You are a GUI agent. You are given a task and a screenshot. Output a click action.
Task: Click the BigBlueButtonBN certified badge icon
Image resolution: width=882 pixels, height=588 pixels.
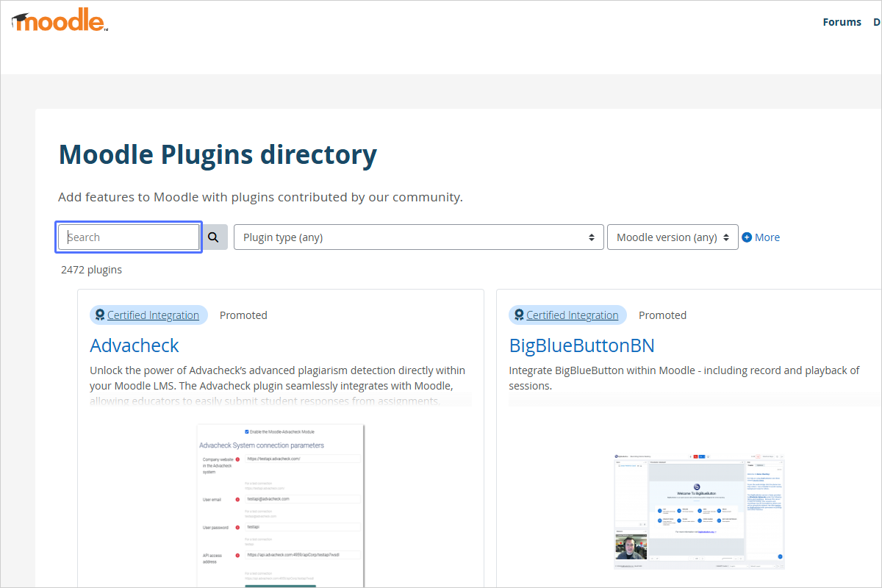click(519, 315)
